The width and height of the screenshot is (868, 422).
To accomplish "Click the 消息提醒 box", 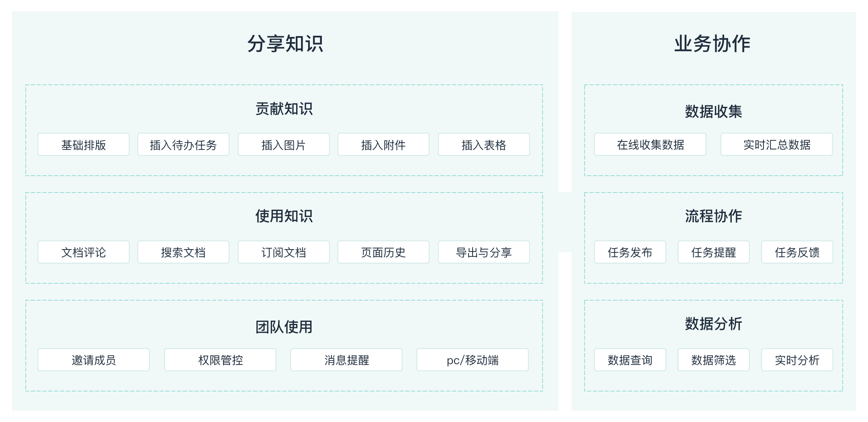I will pos(346,360).
